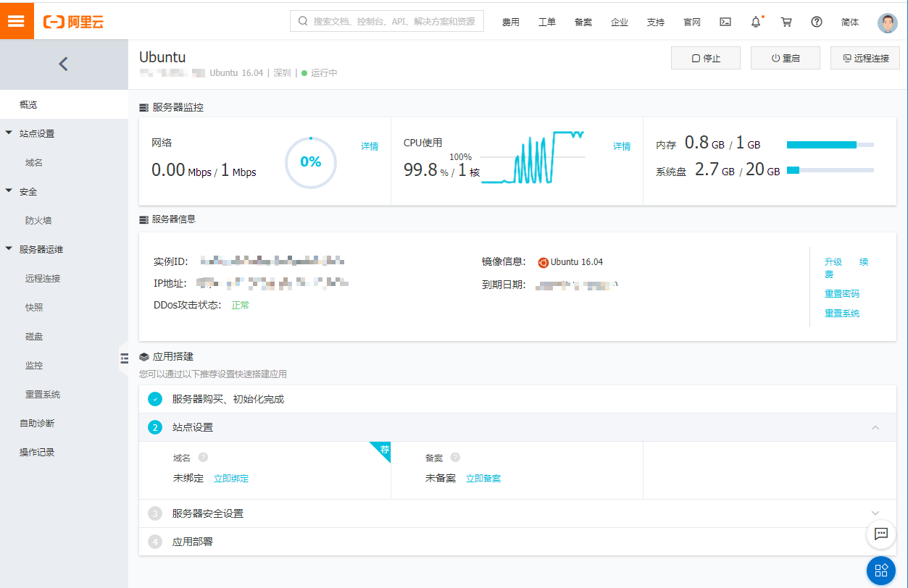
Task: Focus the top search input
Action: click(387, 21)
